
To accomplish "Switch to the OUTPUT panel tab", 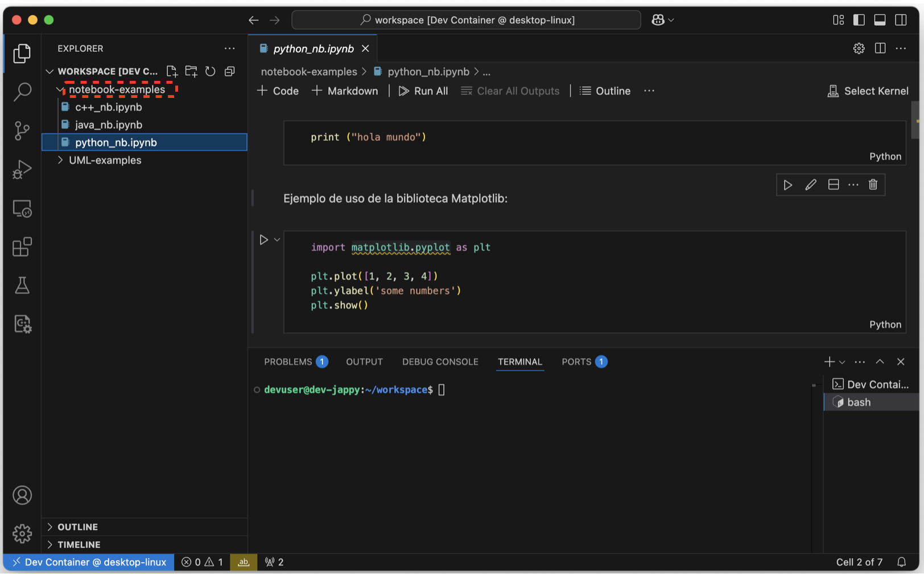I will click(x=365, y=362).
